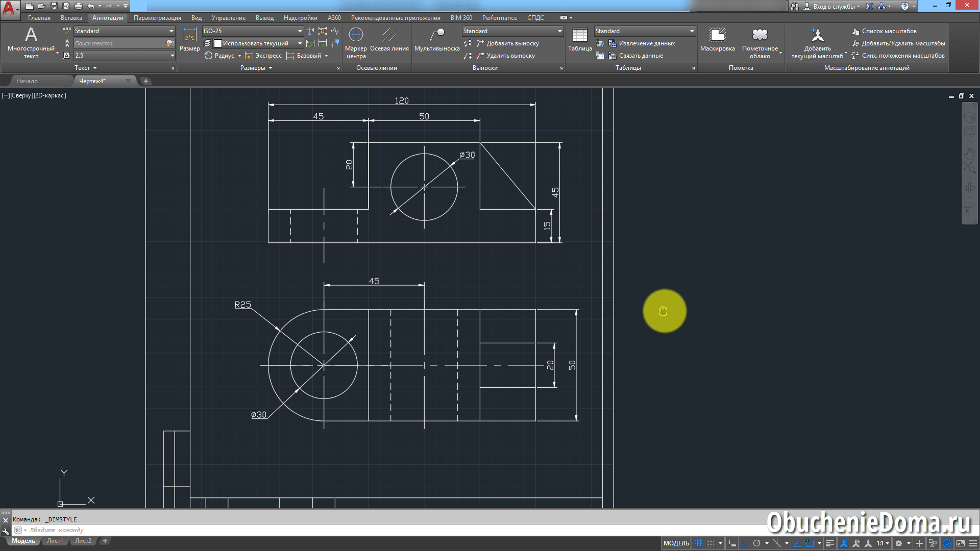Expand the Радиус dimension dropdown arrow

240,56
